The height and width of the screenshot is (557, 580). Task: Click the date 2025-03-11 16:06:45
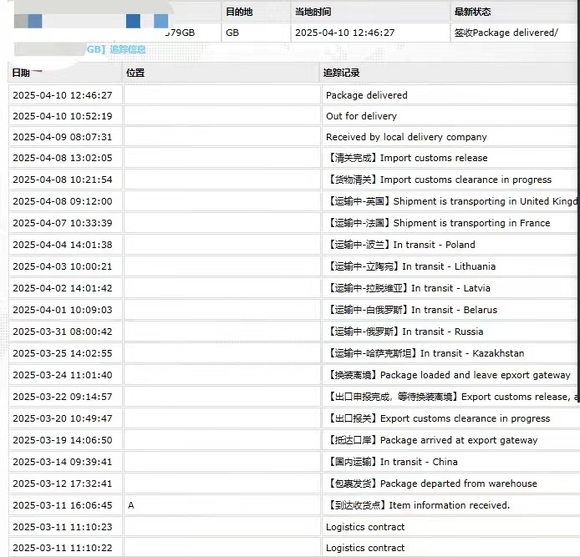click(62, 505)
